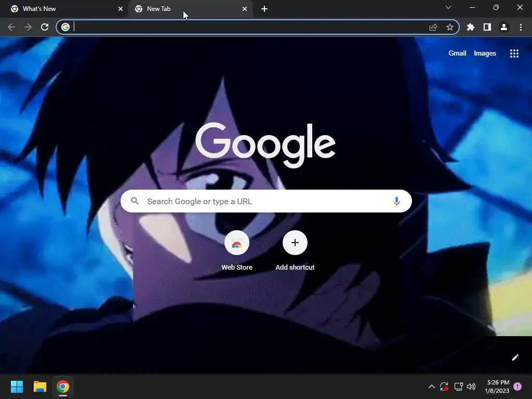The width and height of the screenshot is (532, 399).
Task: Open the Windows Start menu
Action: [x=17, y=387]
